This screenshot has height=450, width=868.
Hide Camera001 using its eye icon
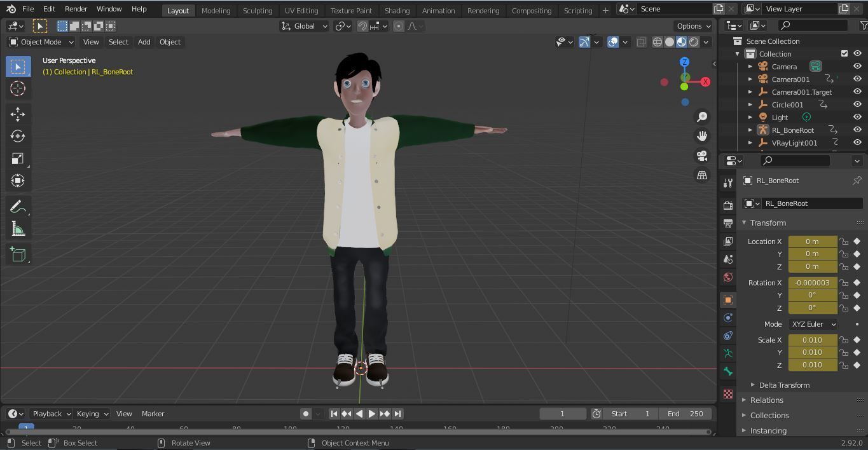coord(857,79)
